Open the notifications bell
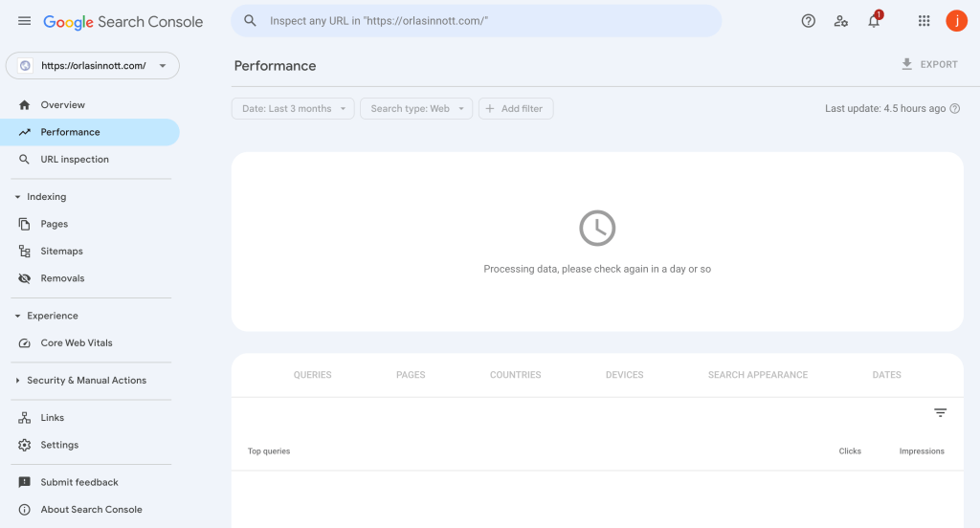The width and height of the screenshot is (980, 528). (874, 21)
